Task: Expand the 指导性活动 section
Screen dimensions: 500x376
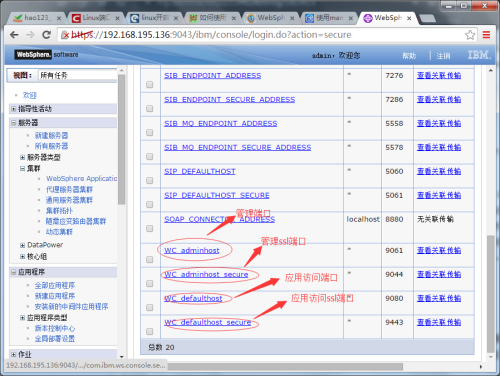Action: [x=14, y=109]
